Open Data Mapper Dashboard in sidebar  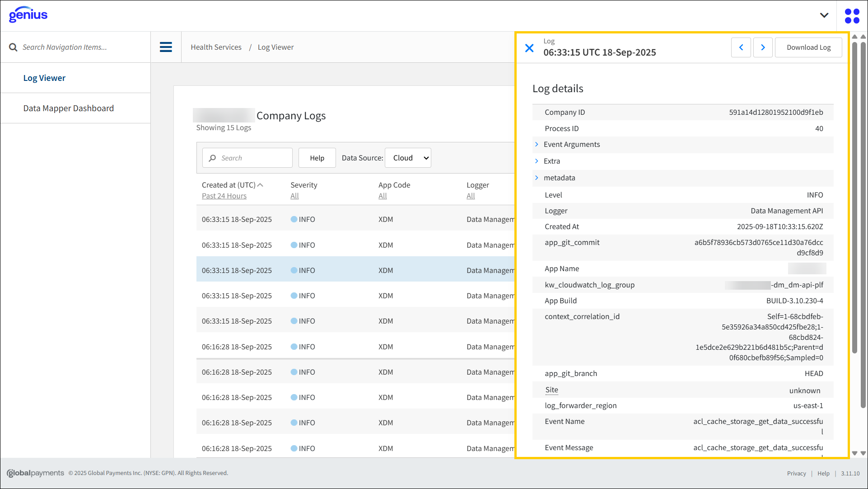[69, 108]
